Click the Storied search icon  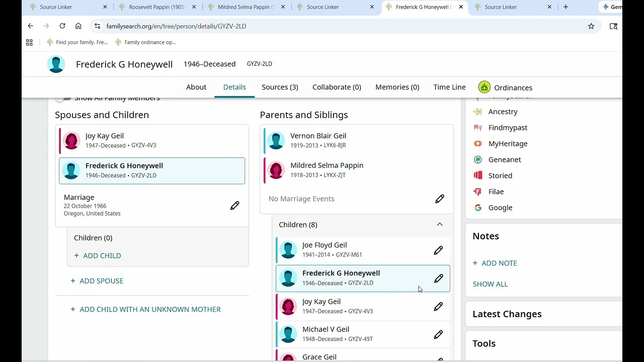pyautogui.click(x=478, y=175)
